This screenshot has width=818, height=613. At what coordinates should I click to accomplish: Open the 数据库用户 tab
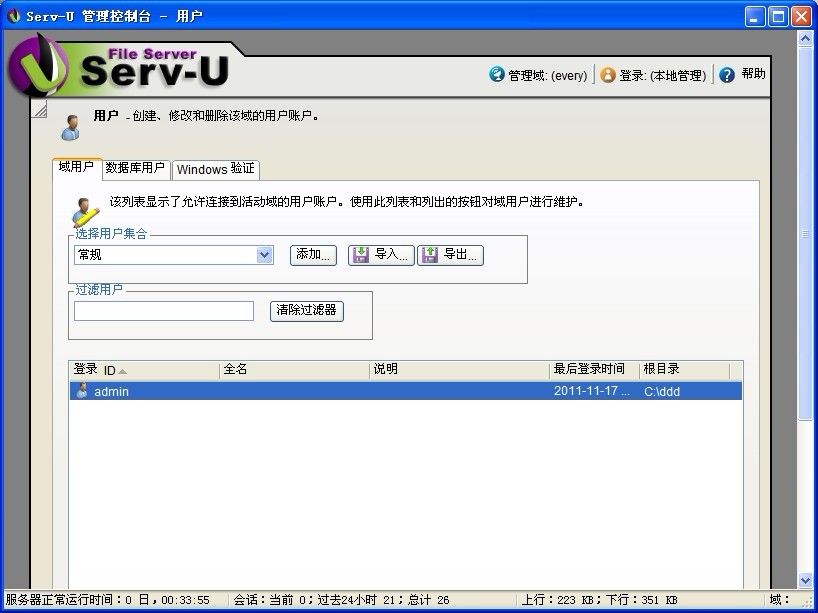(135, 168)
